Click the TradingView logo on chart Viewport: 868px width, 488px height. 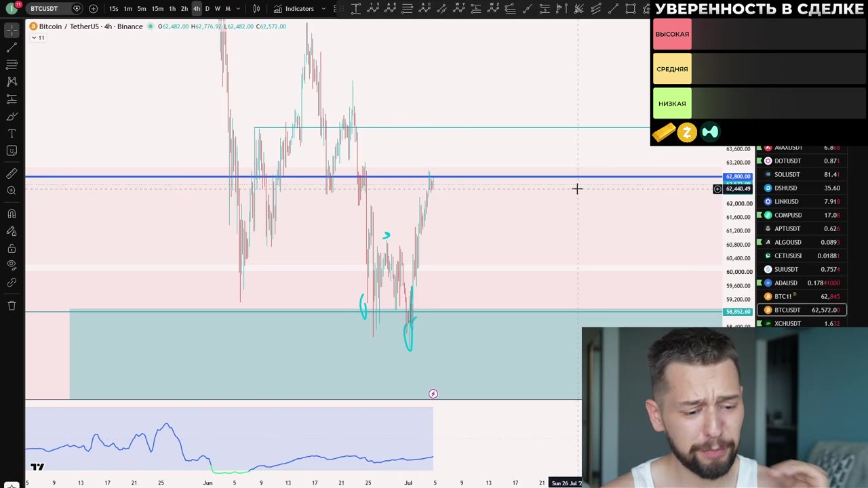37,467
